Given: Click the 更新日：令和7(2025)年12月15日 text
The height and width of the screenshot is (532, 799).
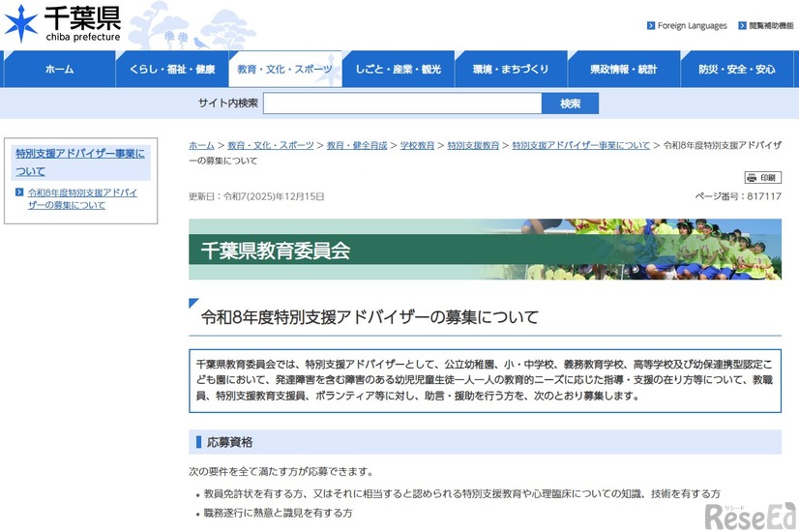Looking at the screenshot, I should (256, 196).
